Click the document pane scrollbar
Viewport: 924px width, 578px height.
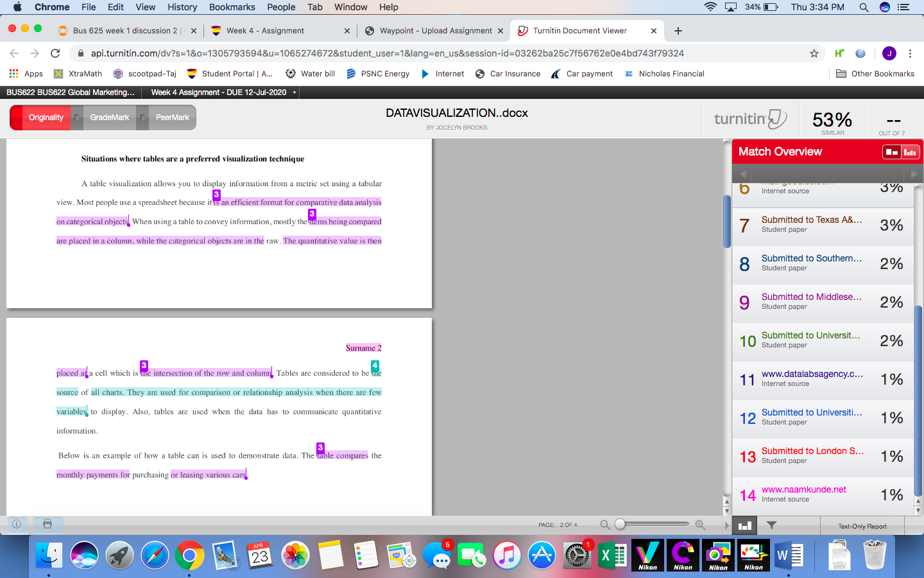(727, 222)
